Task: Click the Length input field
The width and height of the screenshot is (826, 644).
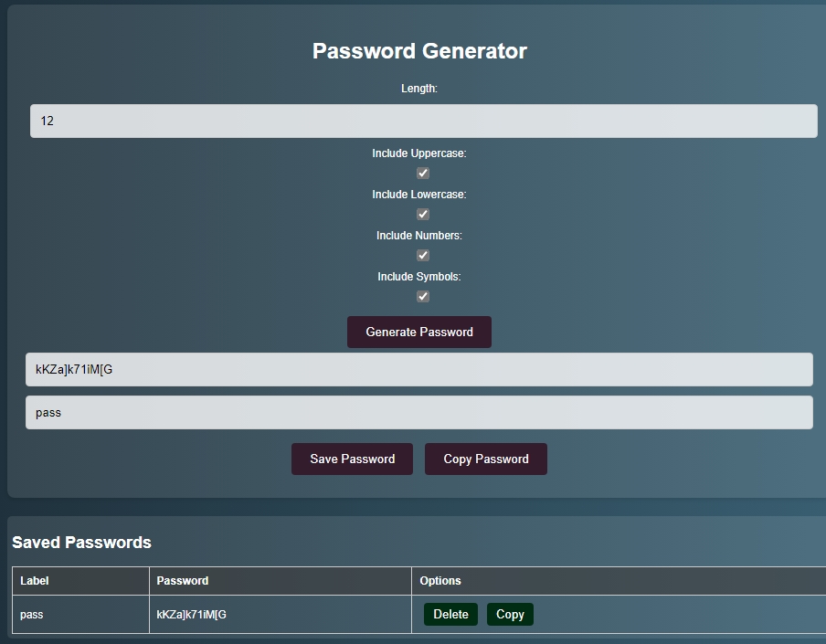Action: [x=424, y=121]
